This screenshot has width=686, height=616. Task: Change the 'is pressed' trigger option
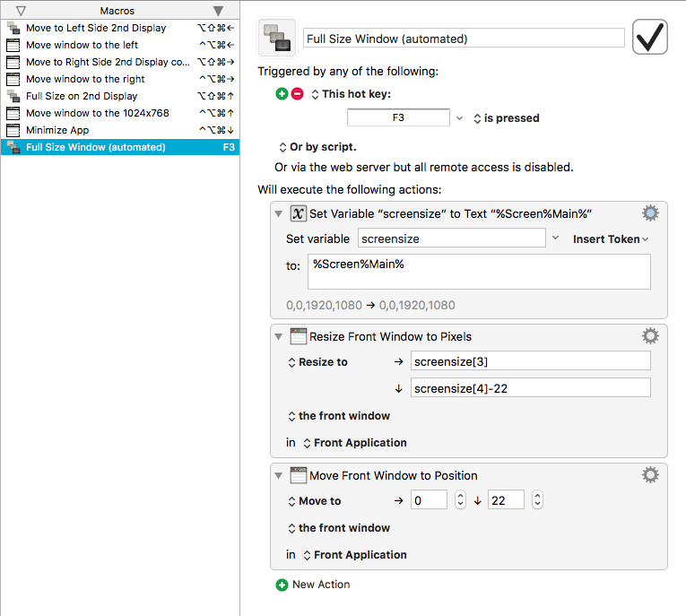507,118
